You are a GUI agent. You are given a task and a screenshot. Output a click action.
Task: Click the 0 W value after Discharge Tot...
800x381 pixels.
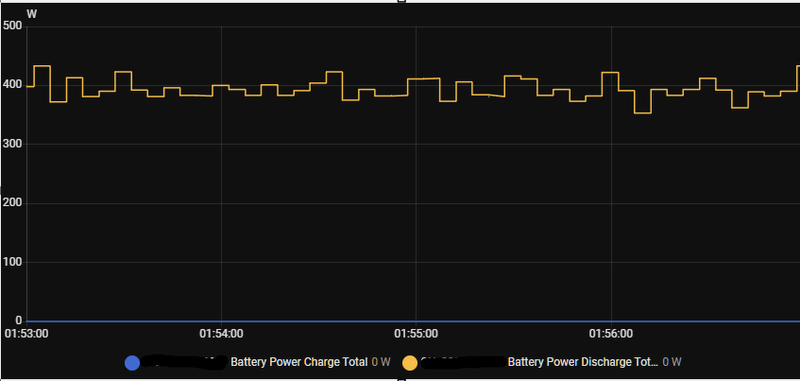point(671,362)
